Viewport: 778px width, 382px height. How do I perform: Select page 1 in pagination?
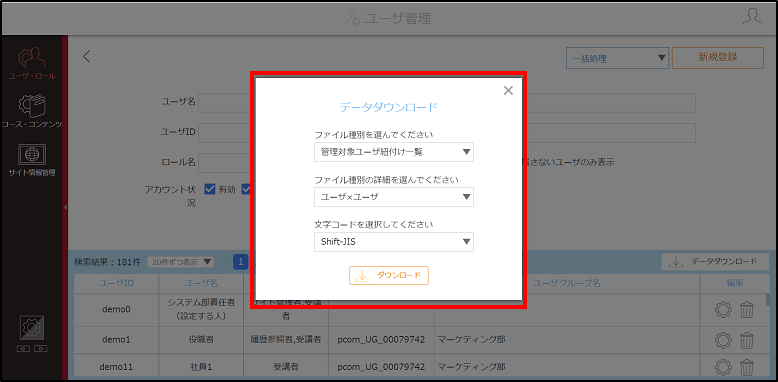click(241, 261)
